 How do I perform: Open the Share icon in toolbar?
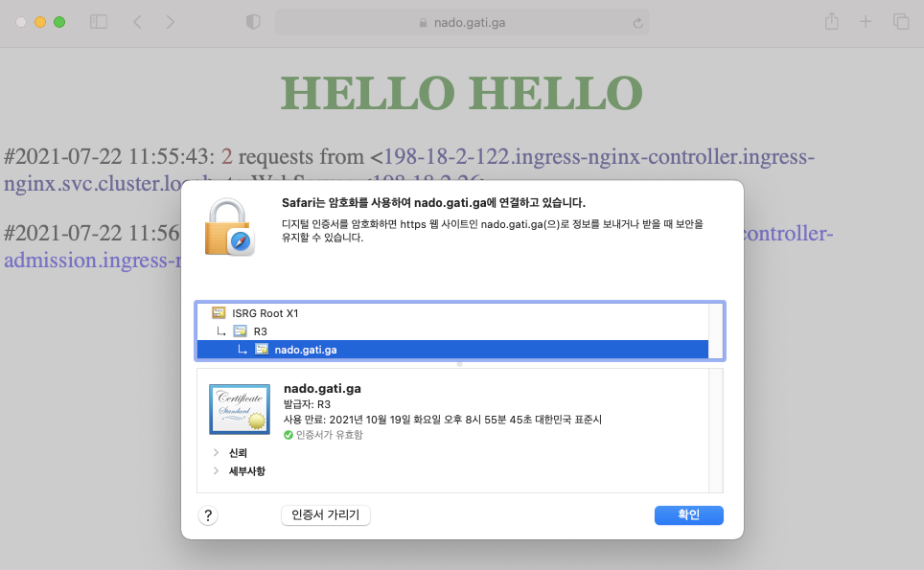coord(831,22)
